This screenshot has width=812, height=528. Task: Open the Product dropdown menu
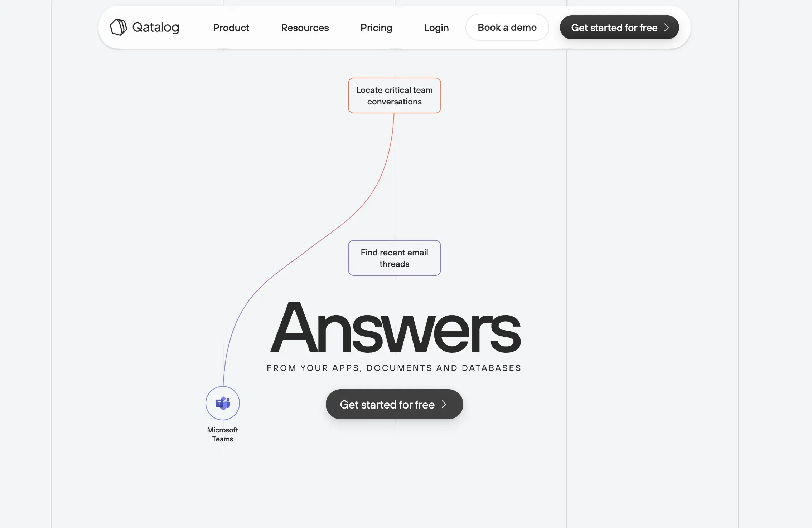click(x=231, y=26)
